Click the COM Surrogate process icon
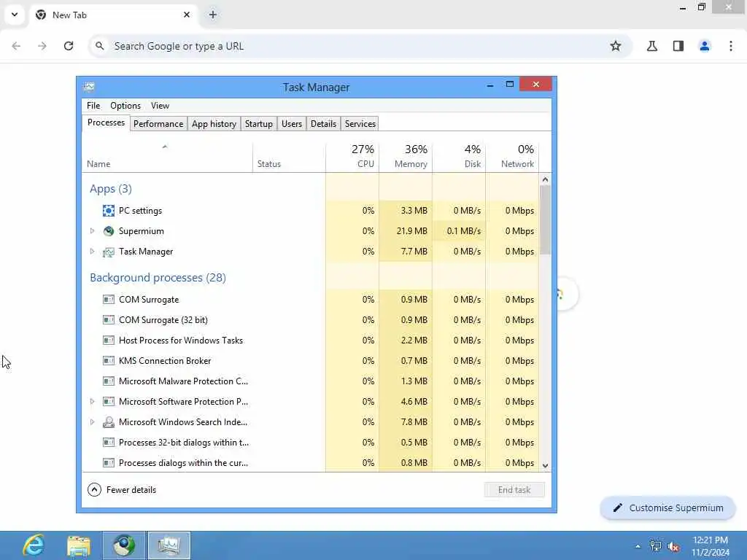The height and width of the screenshot is (560, 747). [x=109, y=300]
